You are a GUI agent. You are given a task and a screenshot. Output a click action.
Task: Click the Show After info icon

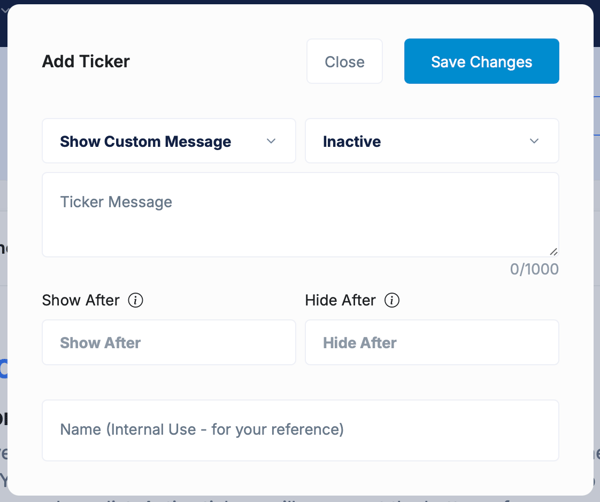[x=136, y=300]
